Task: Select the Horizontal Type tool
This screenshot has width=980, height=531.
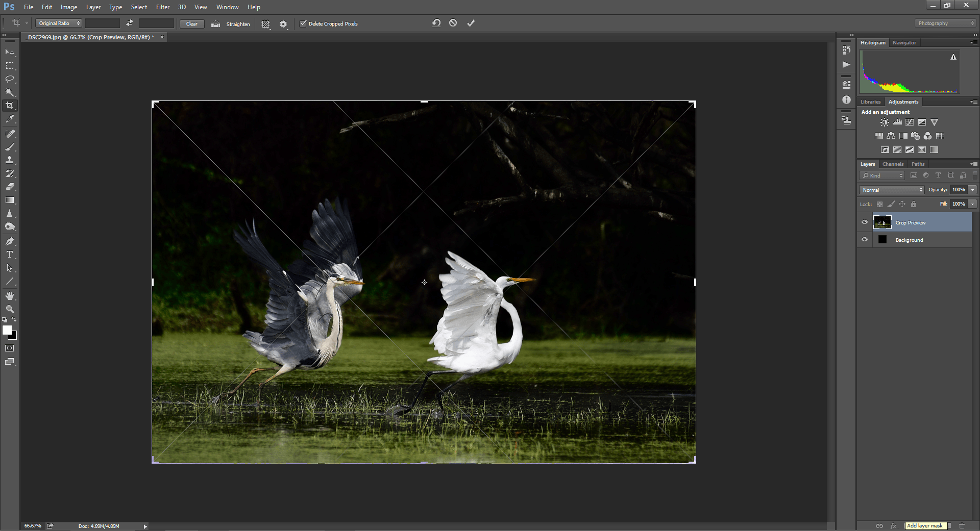Action: (x=10, y=255)
